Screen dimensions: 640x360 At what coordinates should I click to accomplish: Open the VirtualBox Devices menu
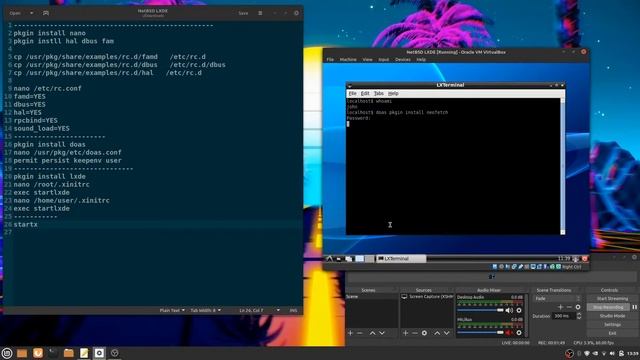[x=402, y=60]
